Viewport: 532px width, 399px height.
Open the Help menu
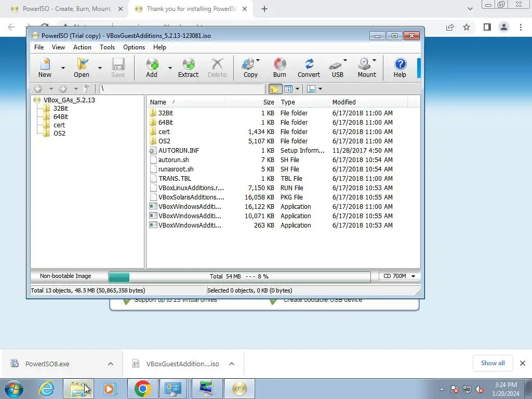click(159, 47)
